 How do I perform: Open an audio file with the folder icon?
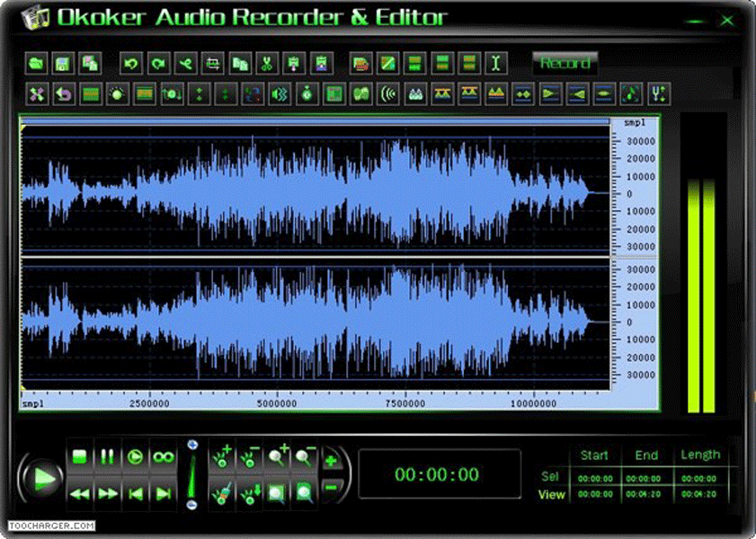(x=36, y=64)
